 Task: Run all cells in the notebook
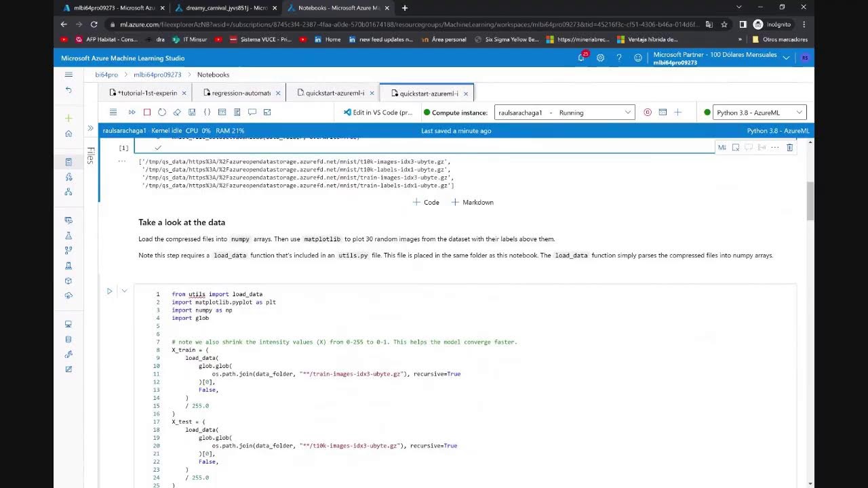132,113
